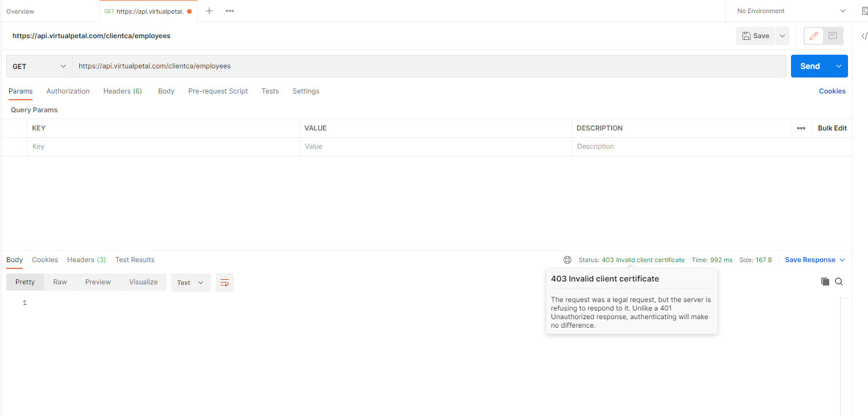Click the Size 167 B value

764,260
